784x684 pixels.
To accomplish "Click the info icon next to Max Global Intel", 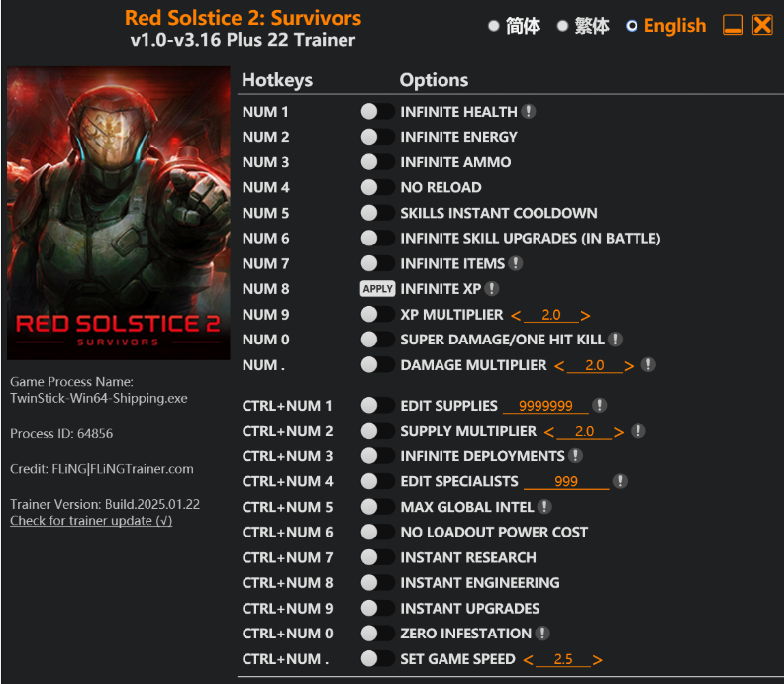I will click(544, 507).
